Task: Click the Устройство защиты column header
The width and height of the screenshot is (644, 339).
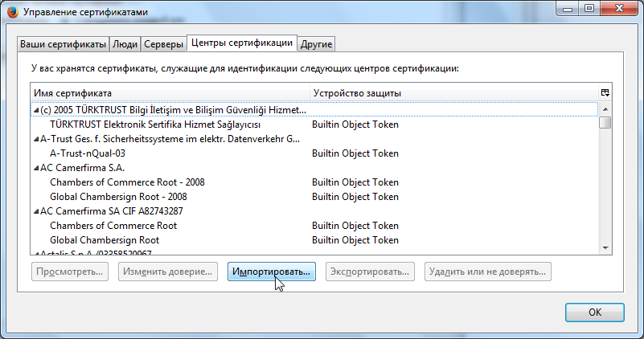Action: pos(453,93)
